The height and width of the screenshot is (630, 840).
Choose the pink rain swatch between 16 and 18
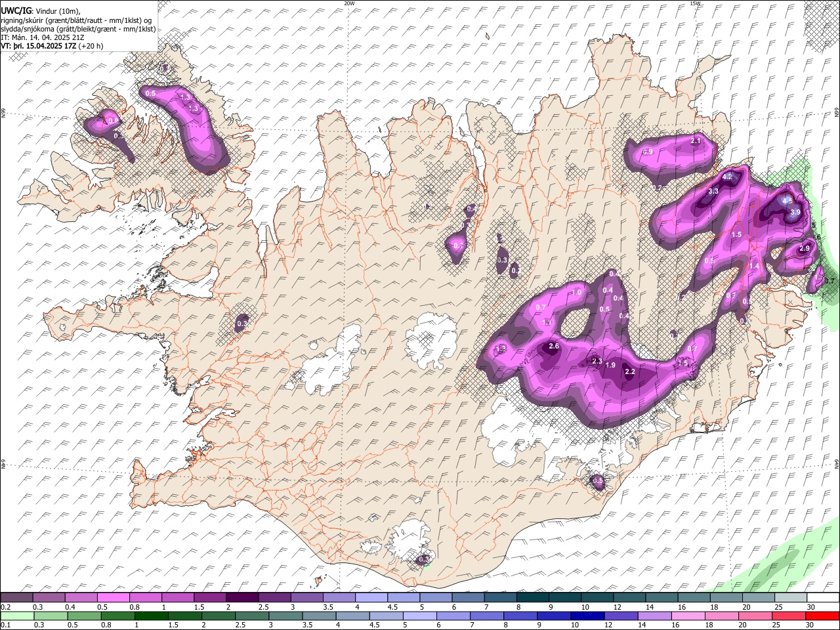pos(688,616)
